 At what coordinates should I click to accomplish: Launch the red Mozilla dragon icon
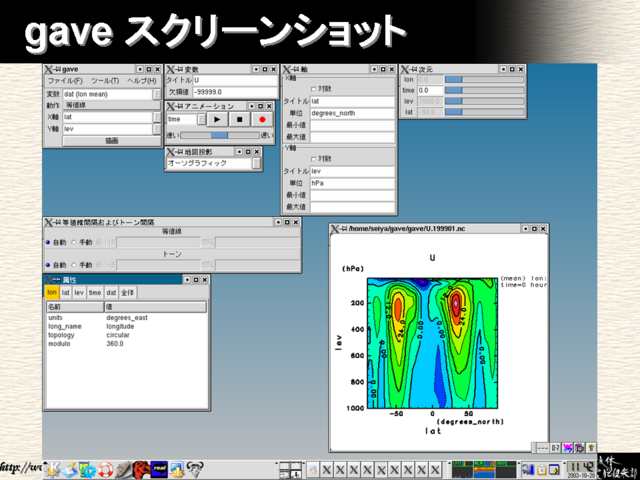tap(141, 469)
